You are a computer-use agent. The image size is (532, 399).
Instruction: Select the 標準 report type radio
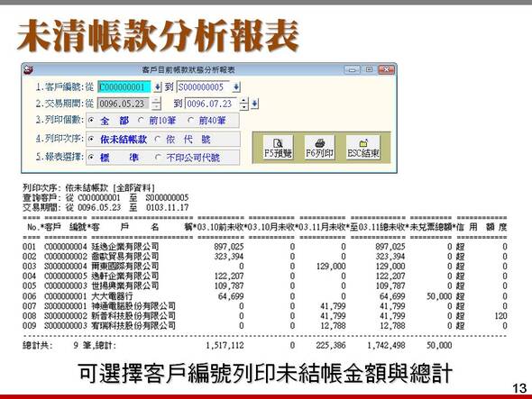(91, 158)
